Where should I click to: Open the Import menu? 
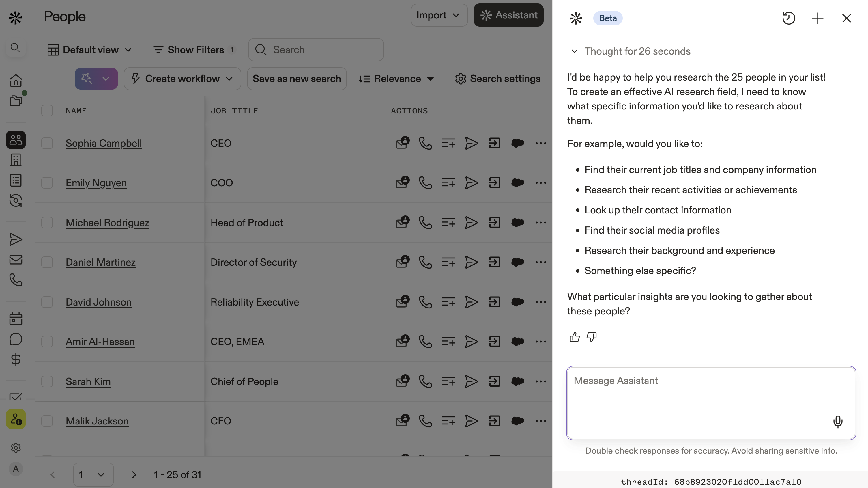(439, 15)
